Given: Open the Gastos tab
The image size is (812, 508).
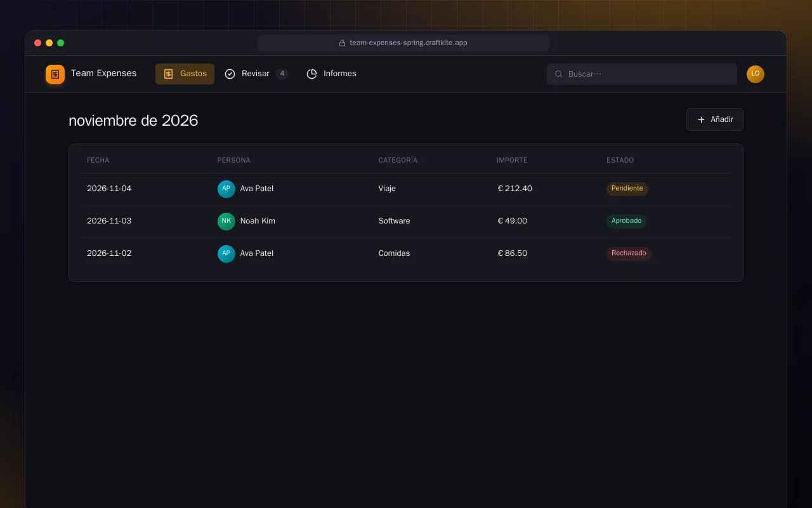Looking at the screenshot, I should pyautogui.click(x=185, y=74).
